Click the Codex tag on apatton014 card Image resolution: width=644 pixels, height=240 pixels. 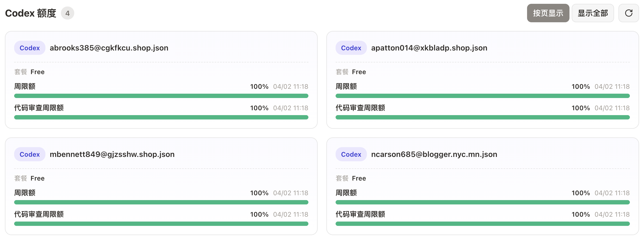[x=351, y=48]
